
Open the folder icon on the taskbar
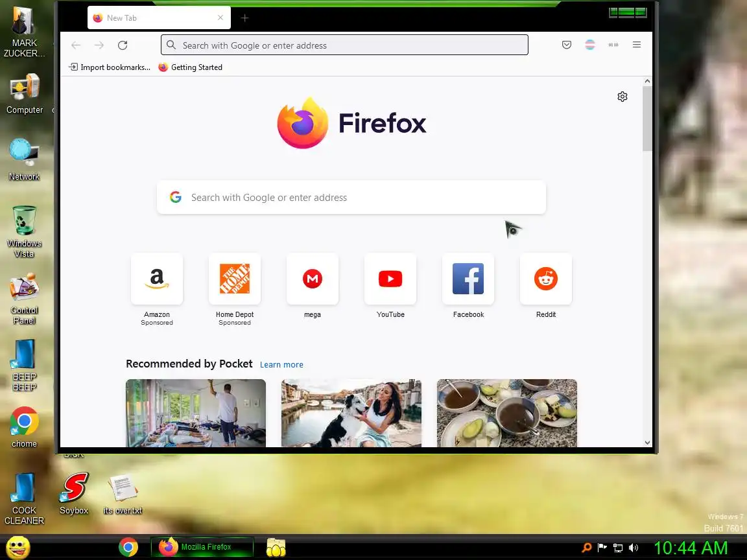(276, 548)
